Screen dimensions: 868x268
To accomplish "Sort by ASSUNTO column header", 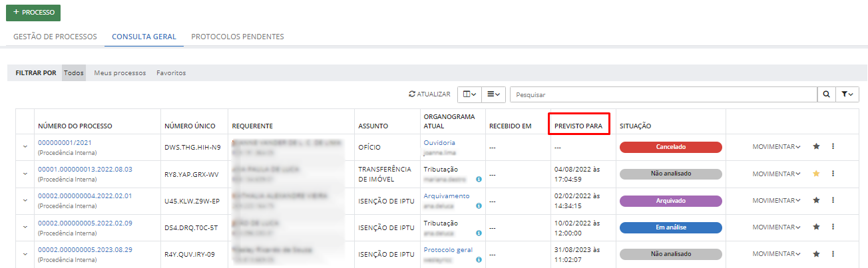I will click(x=373, y=126).
